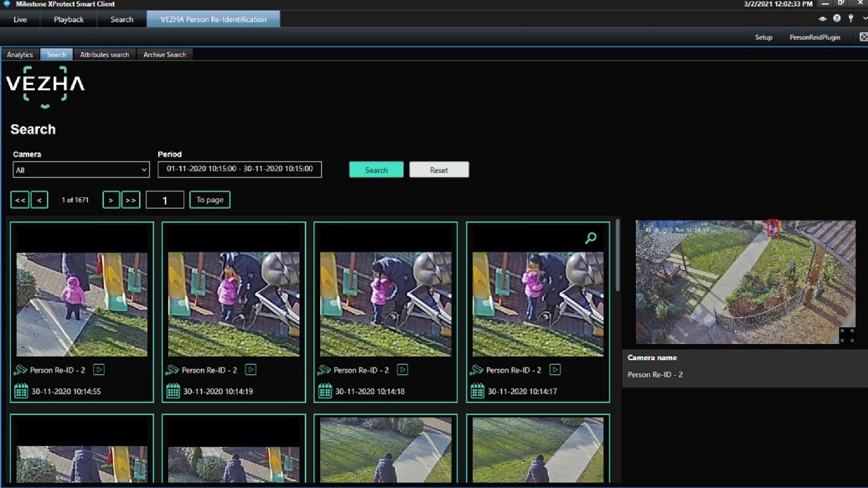
Task: Jump to last page with >> button
Action: click(131, 200)
